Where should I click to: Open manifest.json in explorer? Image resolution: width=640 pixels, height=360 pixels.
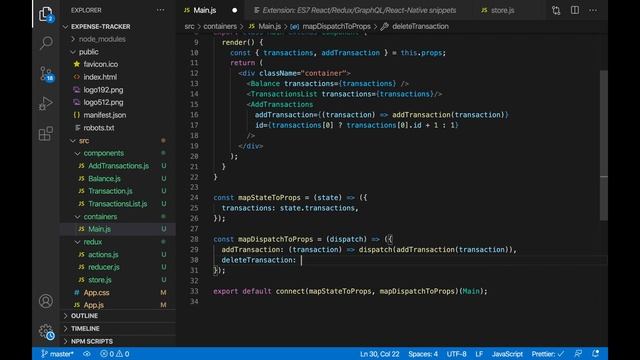pyautogui.click(x=104, y=115)
